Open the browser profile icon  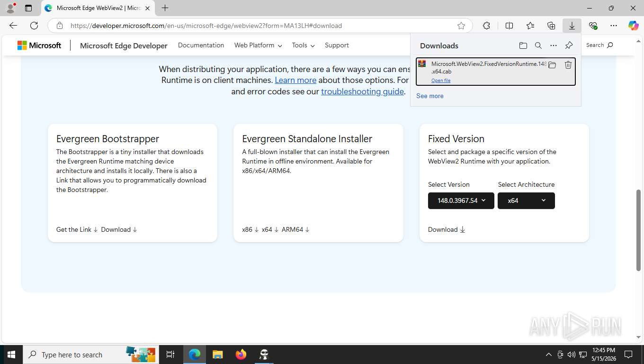click(10, 8)
